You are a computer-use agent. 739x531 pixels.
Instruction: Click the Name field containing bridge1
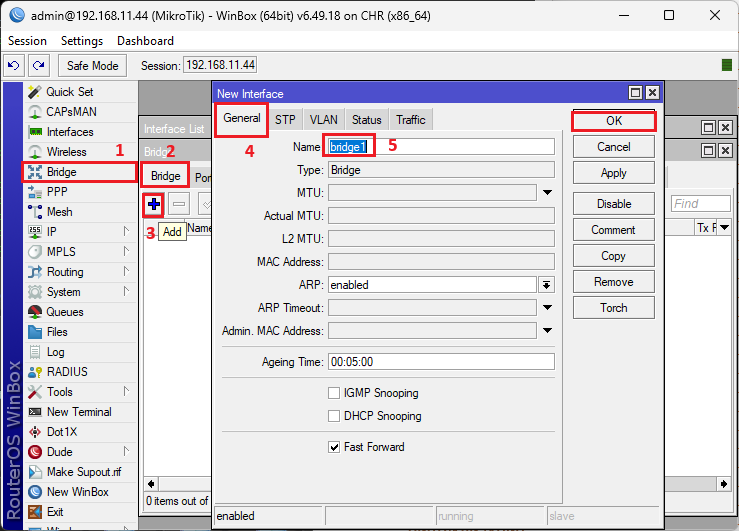(x=440, y=147)
